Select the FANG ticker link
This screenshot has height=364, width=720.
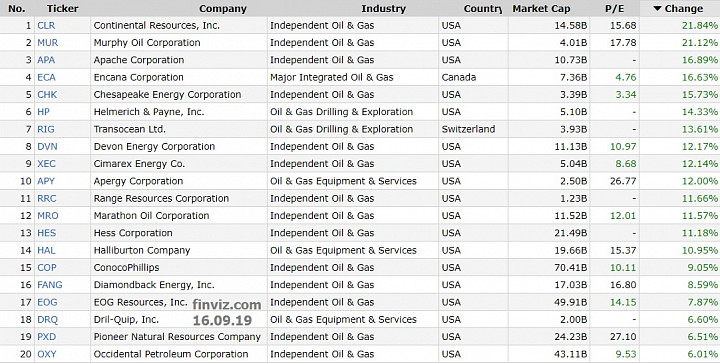(x=50, y=285)
